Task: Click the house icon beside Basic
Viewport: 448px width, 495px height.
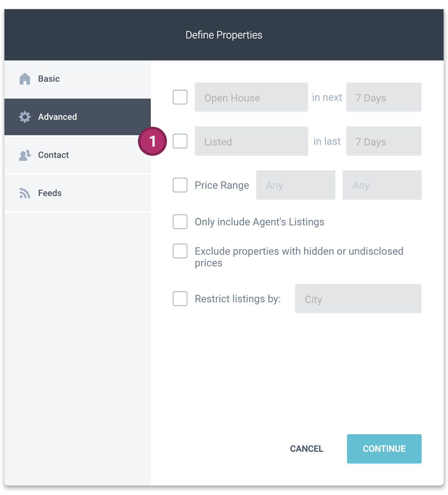Action: [25, 79]
